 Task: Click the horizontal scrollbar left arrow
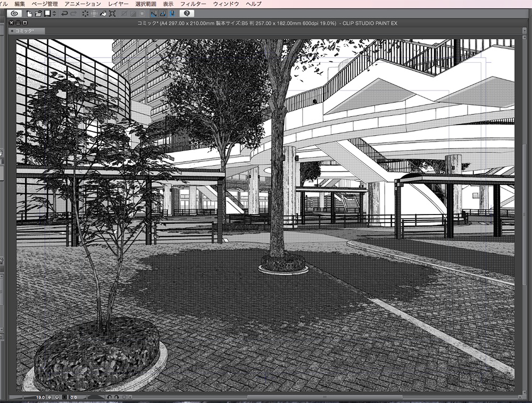click(130, 397)
